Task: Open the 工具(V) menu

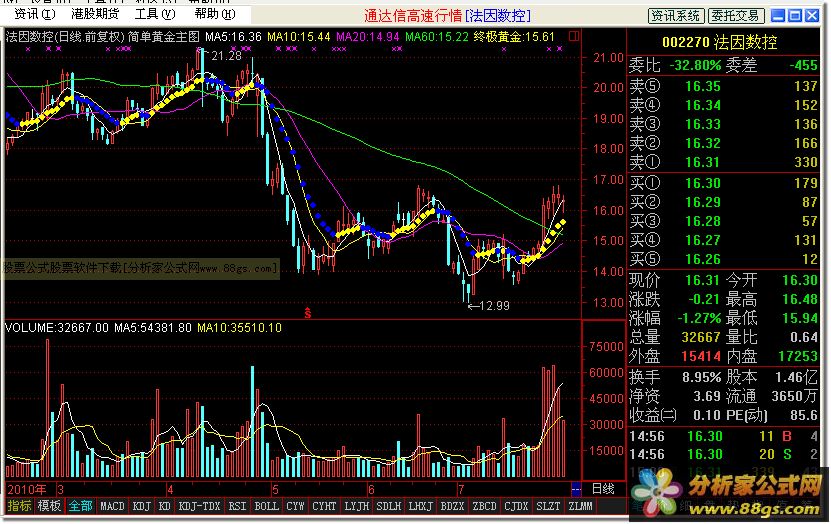Action: [x=155, y=14]
